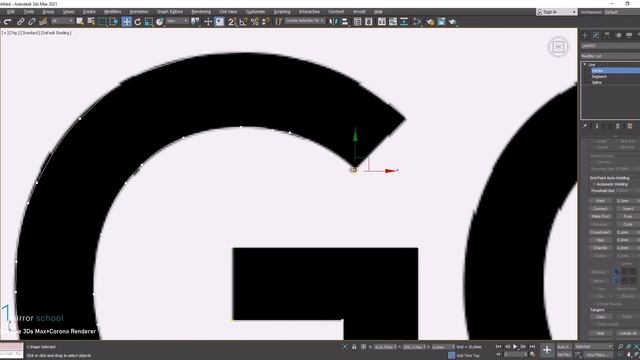Open the Sign In dropdown
The image size is (640, 360).
(x=557, y=12)
